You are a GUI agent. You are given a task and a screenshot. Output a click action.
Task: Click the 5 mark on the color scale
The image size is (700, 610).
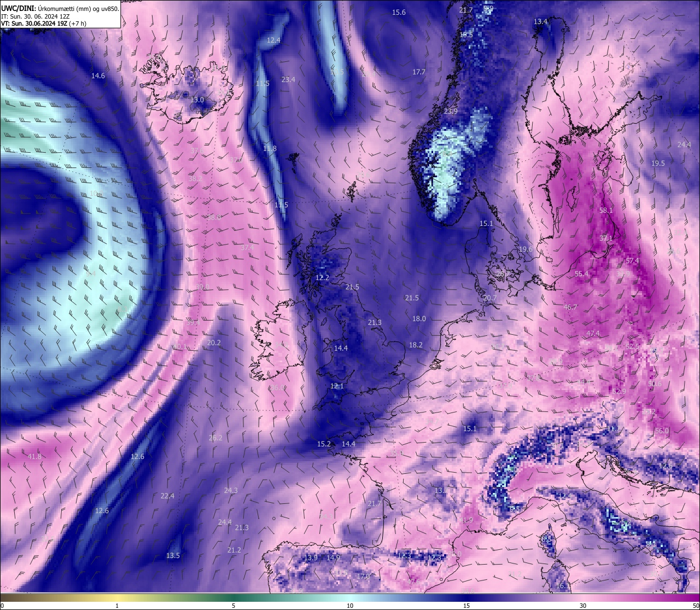tap(234, 606)
